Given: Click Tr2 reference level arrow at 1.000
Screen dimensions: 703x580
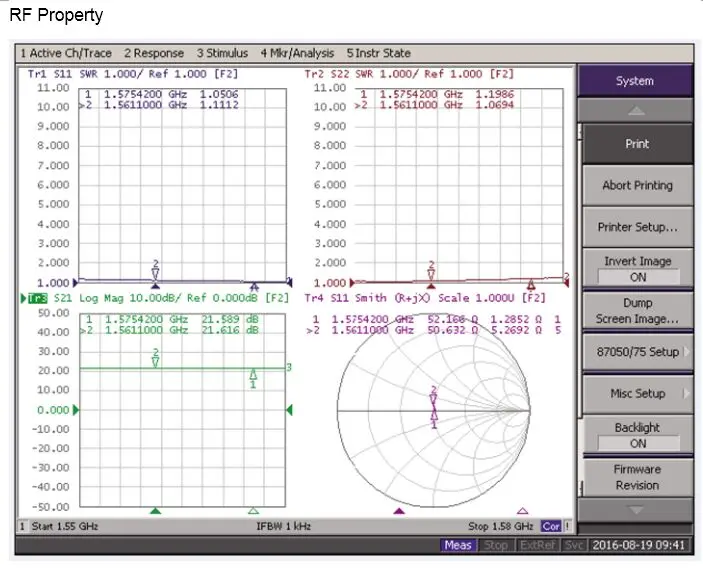Looking at the screenshot, I should pos(352,283).
